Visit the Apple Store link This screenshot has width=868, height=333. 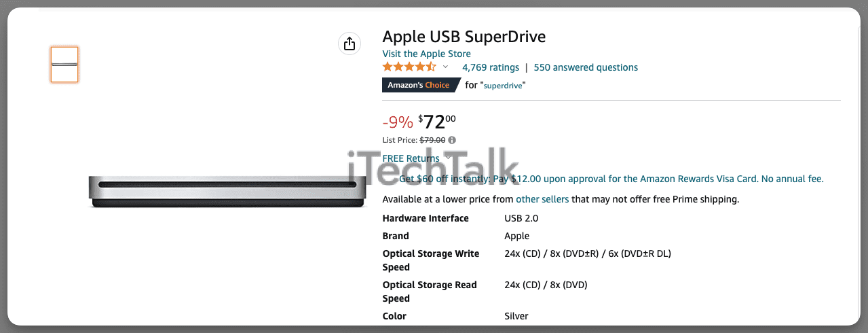click(426, 54)
